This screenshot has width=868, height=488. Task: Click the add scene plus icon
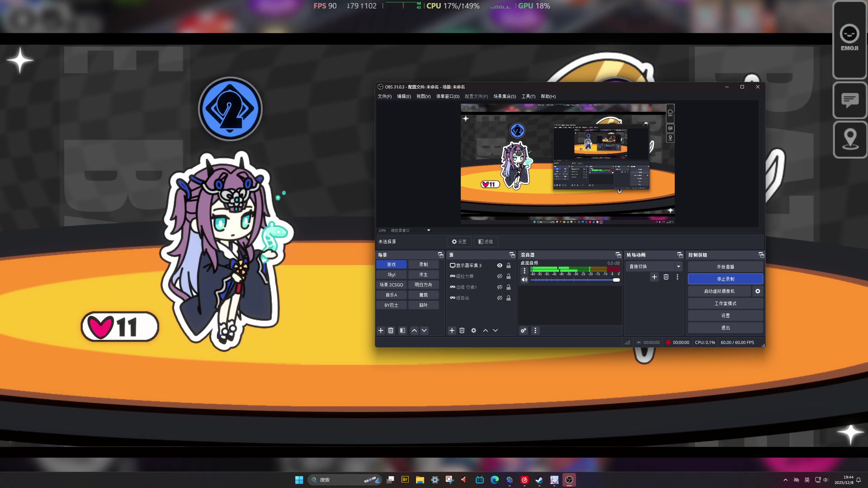381,330
